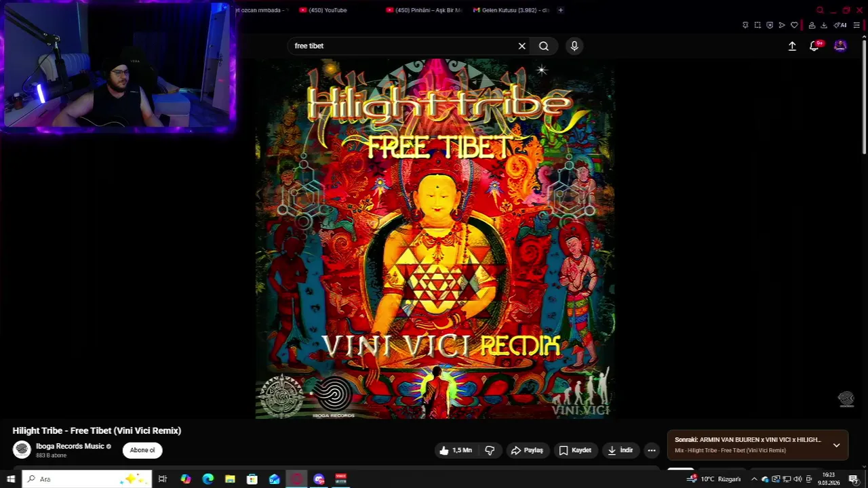
Task: Click the browser heart favorites icon
Action: pos(794,25)
